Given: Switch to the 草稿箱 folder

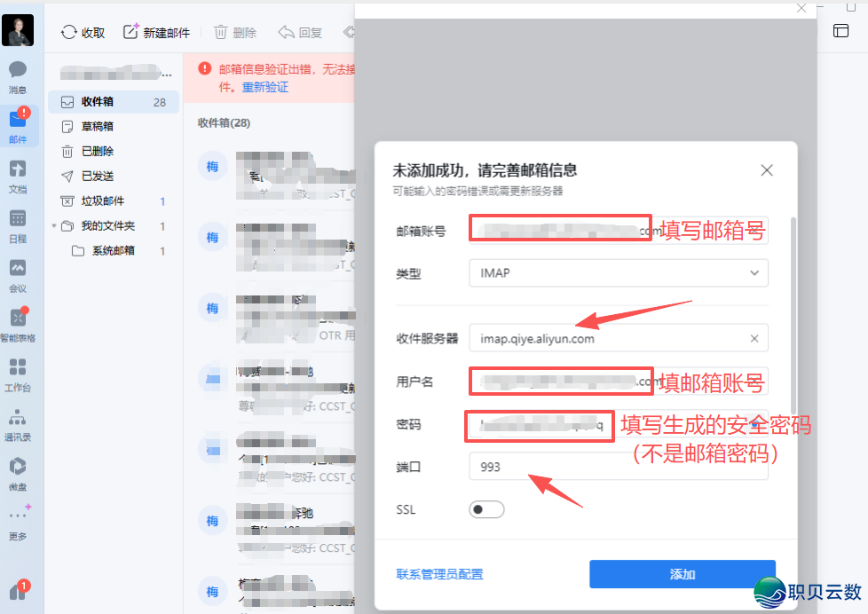Looking at the screenshot, I should click(x=100, y=126).
